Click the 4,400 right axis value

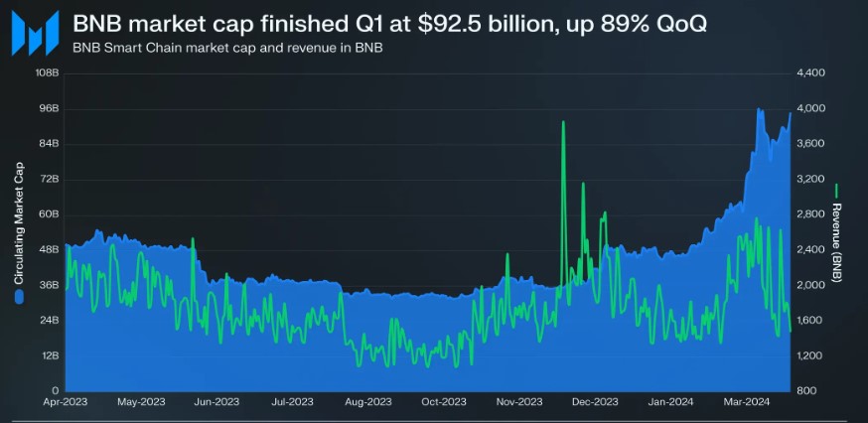click(810, 73)
